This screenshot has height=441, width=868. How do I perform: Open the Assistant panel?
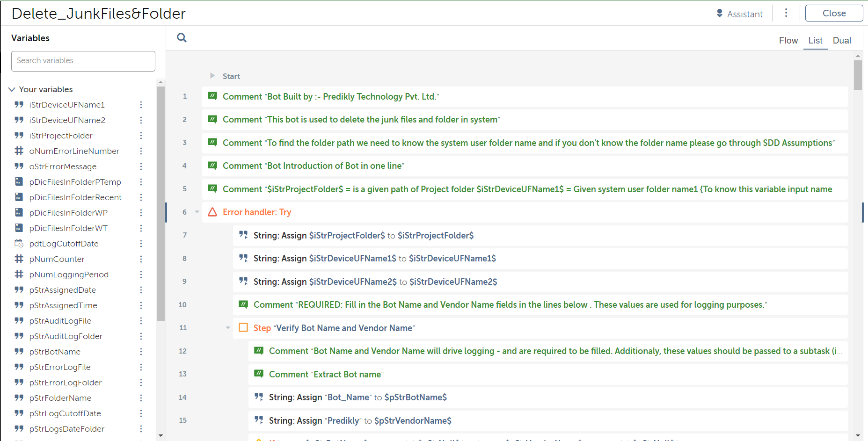(739, 14)
